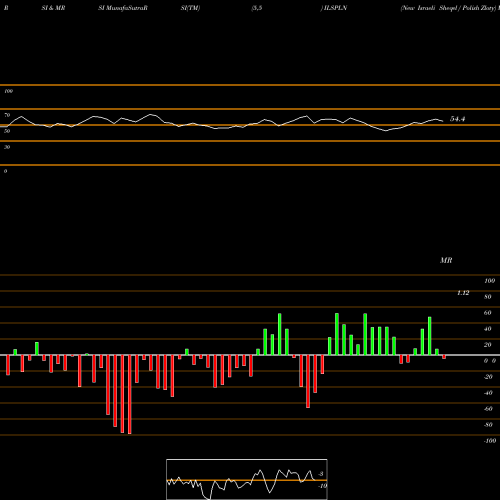500x500 pixels.
Task: Click the RSI axis label '100'
Action: pos(8,91)
